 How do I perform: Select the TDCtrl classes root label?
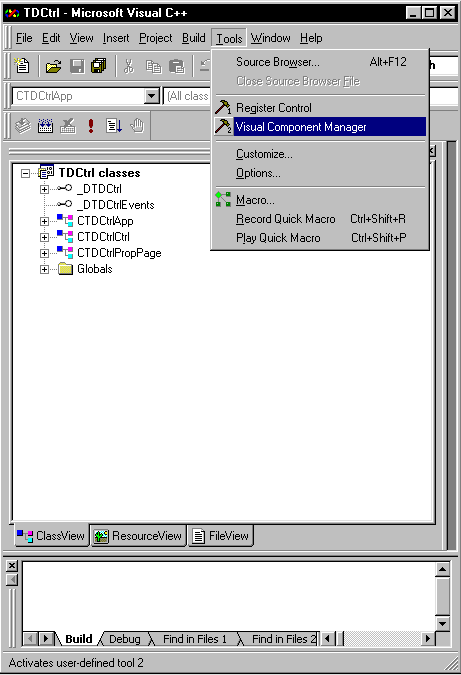99,173
